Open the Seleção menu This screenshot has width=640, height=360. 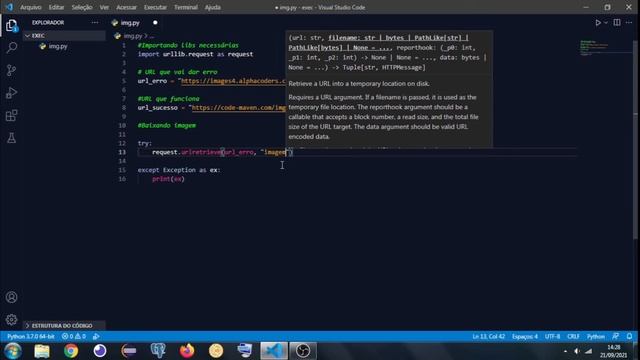pos(82,7)
